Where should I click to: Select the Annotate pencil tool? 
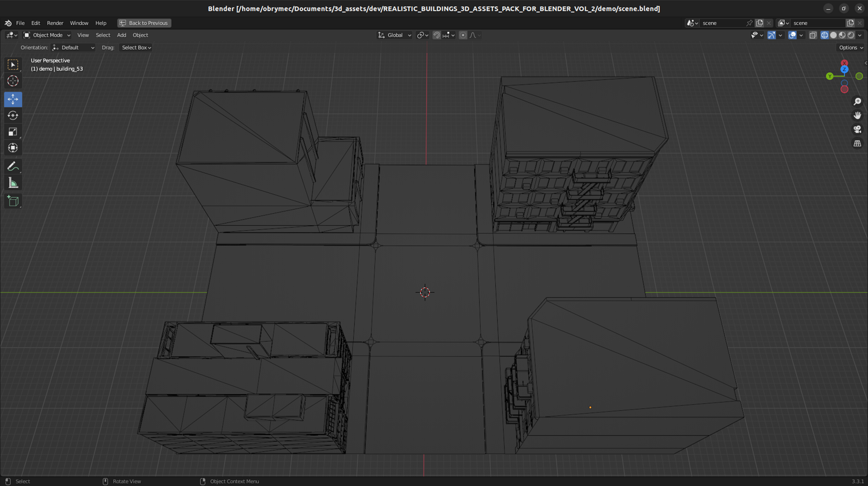click(13, 167)
